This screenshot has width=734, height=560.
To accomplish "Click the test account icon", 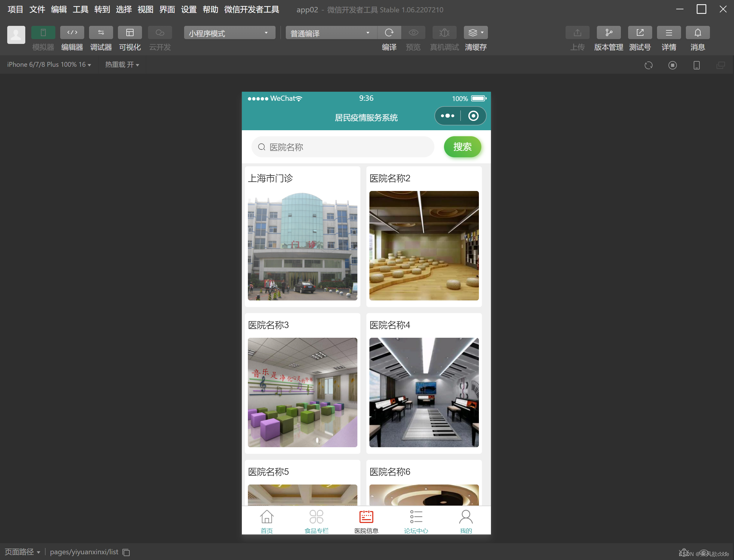I will point(640,33).
